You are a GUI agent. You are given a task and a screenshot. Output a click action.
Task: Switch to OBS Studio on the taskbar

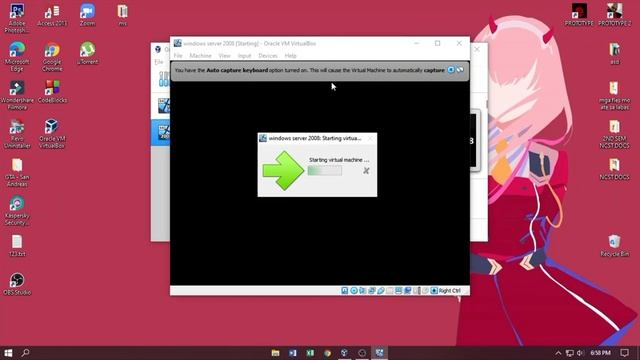coord(362,353)
